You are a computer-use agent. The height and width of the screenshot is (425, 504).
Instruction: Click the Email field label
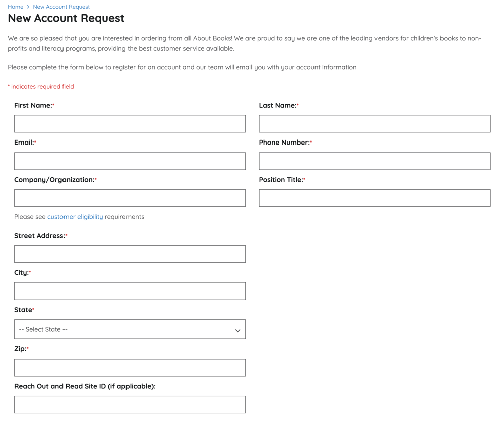pos(24,143)
